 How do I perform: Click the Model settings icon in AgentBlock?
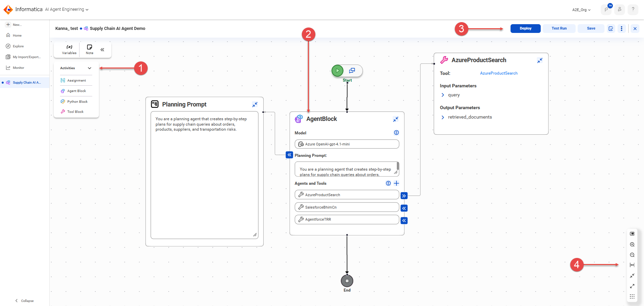click(396, 133)
